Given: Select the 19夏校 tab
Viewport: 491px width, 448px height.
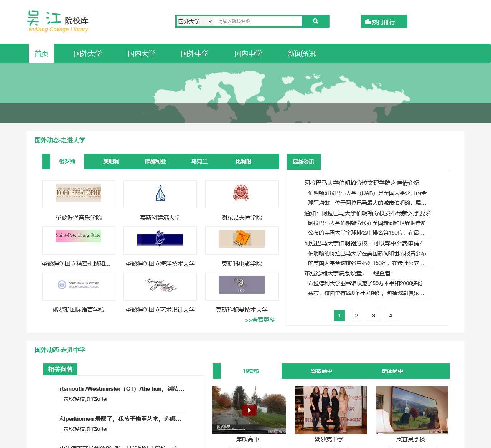Looking at the screenshot, I should tap(251, 371).
